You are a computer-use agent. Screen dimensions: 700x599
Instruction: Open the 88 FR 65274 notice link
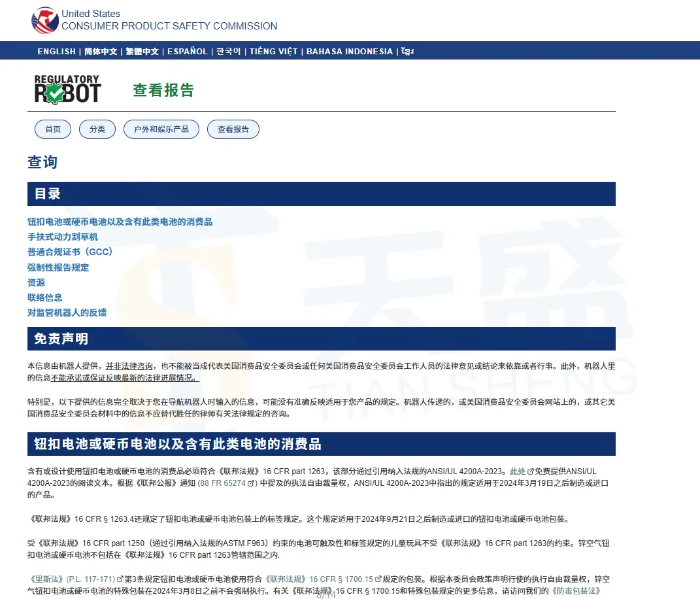223,483
